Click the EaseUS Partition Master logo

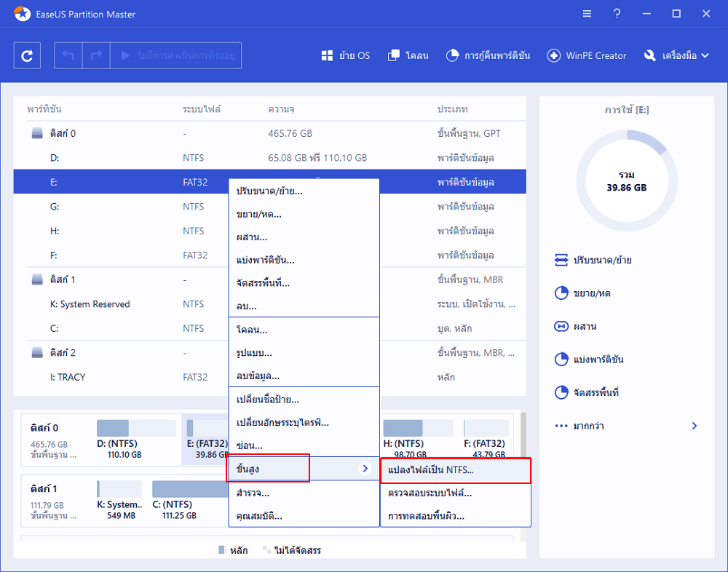22,14
